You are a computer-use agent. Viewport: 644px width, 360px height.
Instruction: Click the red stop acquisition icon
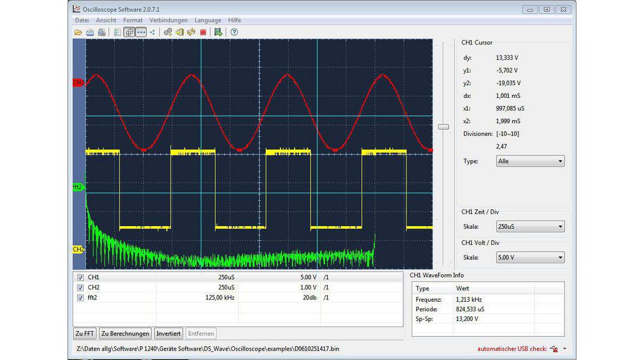tap(203, 32)
